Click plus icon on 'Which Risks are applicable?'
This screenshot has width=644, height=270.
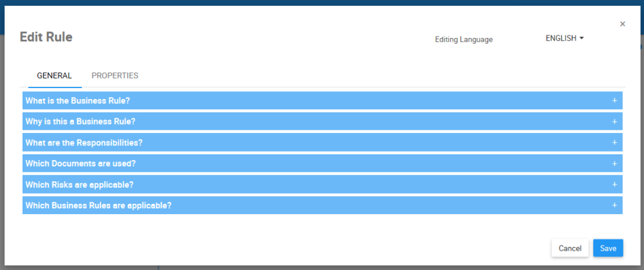click(614, 184)
